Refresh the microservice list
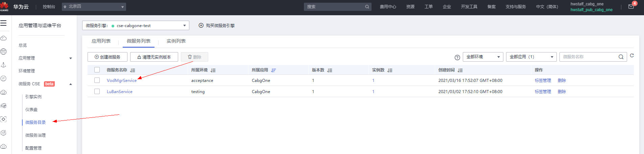The width and height of the screenshot is (644, 154). tap(632, 56)
